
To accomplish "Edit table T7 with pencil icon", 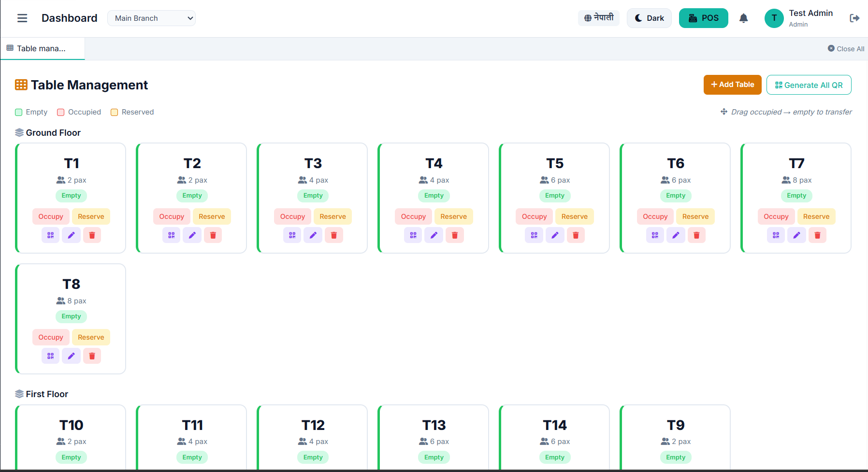I will pyautogui.click(x=796, y=235).
